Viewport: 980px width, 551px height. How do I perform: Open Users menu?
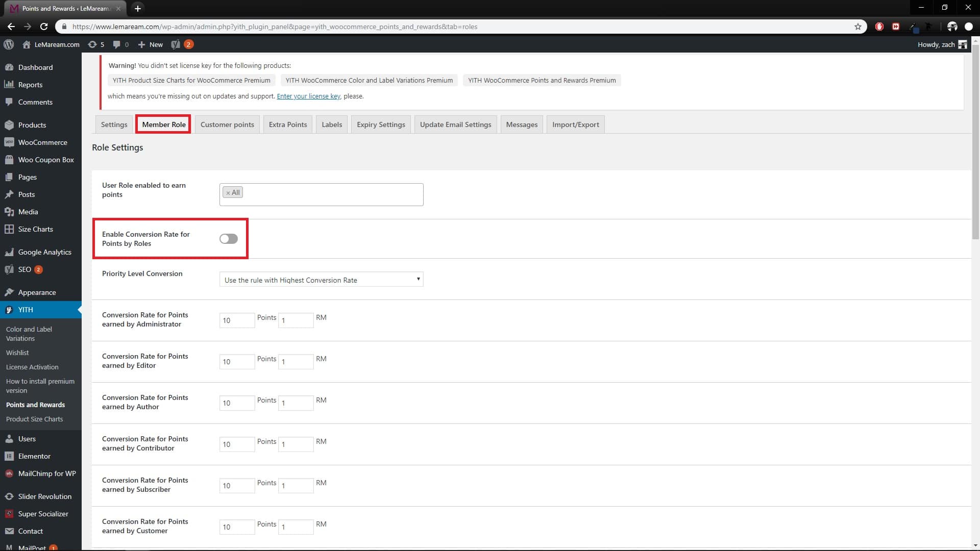point(27,439)
